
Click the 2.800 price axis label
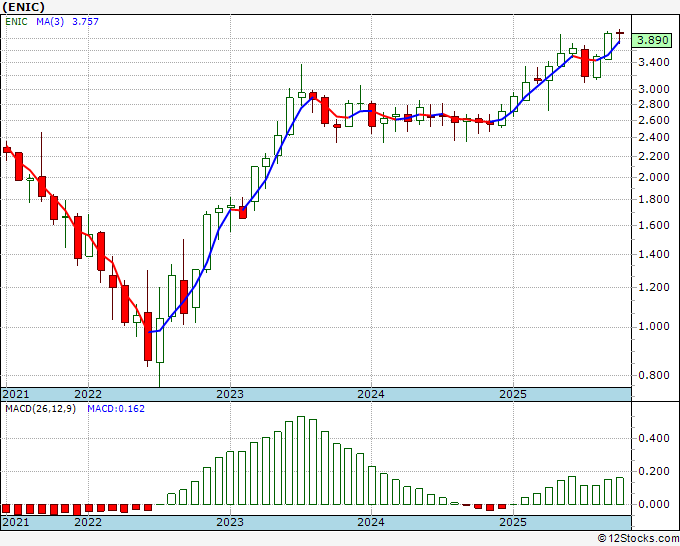pyautogui.click(x=654, y=104)
